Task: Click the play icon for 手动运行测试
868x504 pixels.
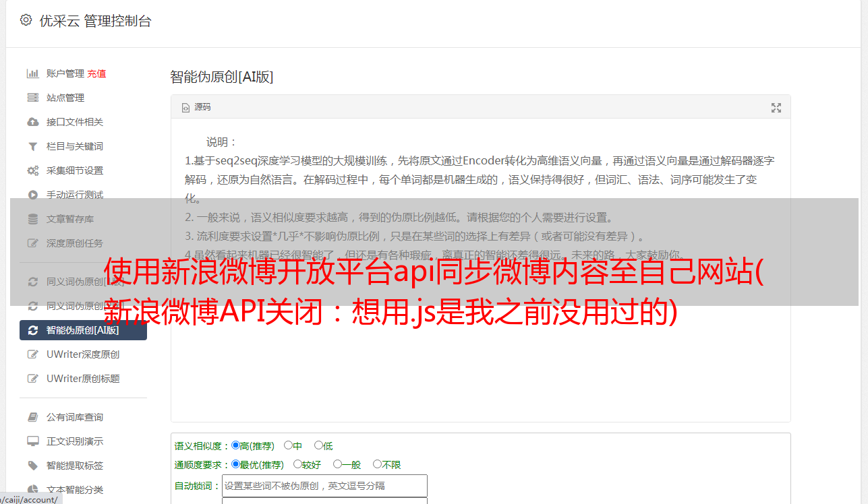Action: tap(32, 195)
